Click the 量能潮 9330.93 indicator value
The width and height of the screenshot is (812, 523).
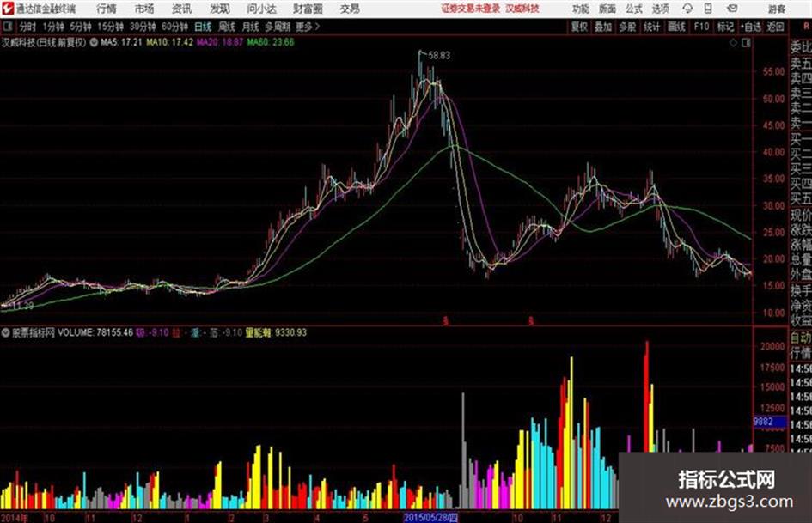pyautogui.click(x=276, y=332)
